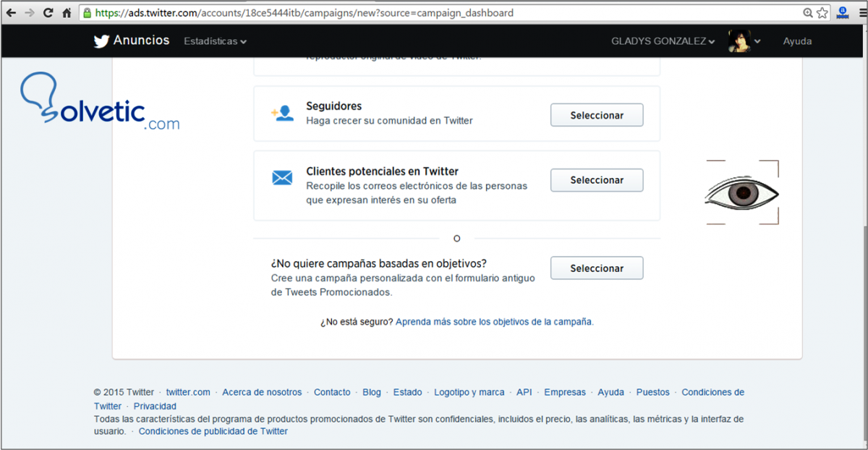
Task: Click the Seguidores add-follower icon
Action: [282, 114]
